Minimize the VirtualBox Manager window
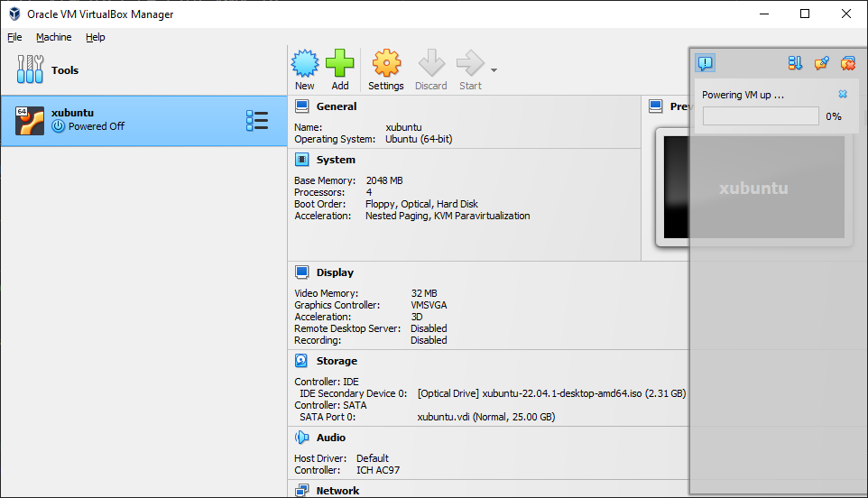Image resolution: width=868 pixels, height=498 pixels. pos(764,14)
